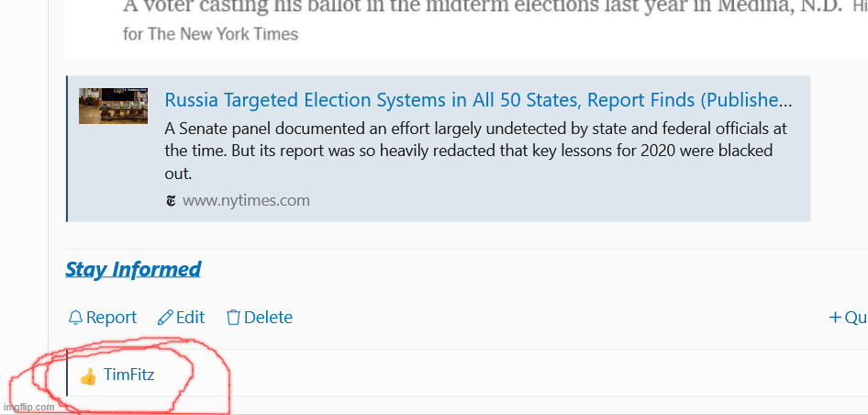Click the thumbs-up icon beside TimFitz
The image size is (868, 415).
pyautogui.click(x=88, y=376)
